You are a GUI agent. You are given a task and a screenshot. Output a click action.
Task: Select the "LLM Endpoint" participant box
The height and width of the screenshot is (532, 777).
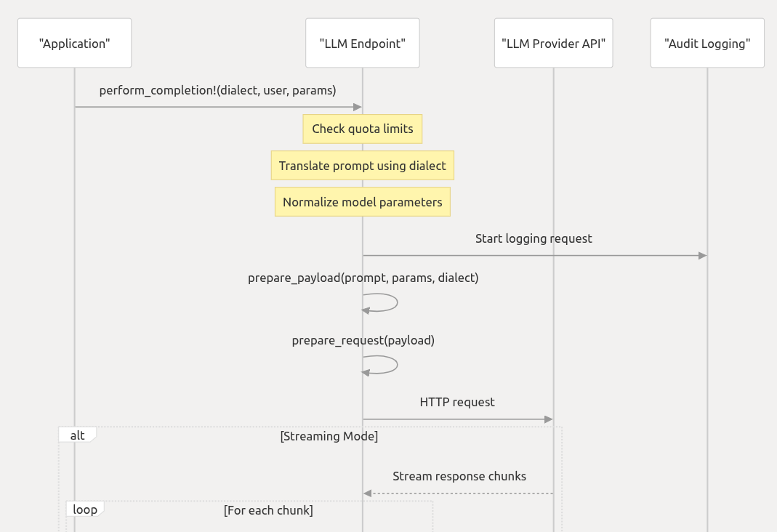362,44
